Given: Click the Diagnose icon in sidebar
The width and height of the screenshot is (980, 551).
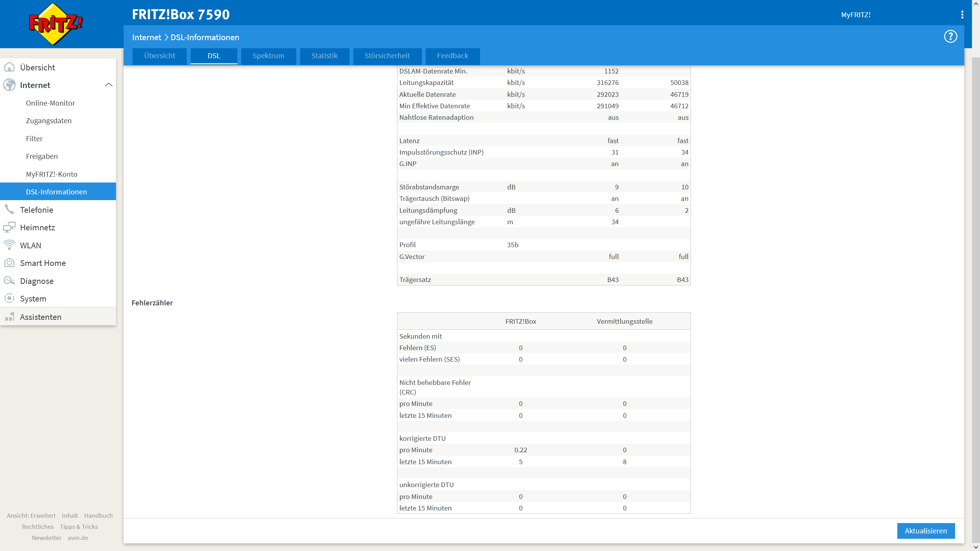Looking at the screenshot, I should [9, 281].
